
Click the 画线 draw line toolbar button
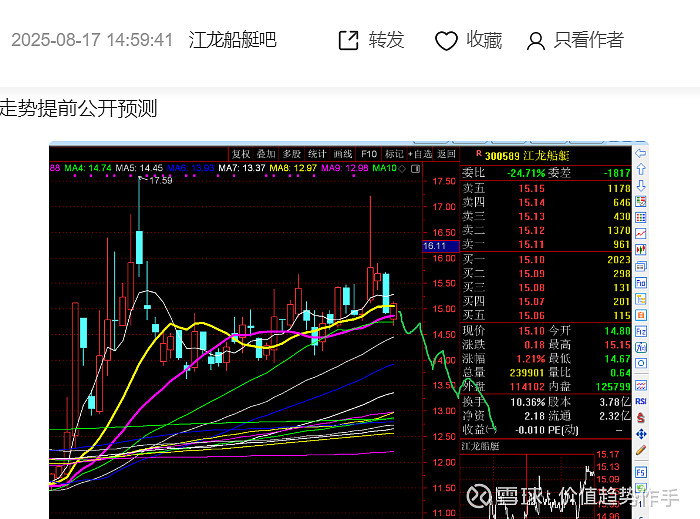coord(342,154)
